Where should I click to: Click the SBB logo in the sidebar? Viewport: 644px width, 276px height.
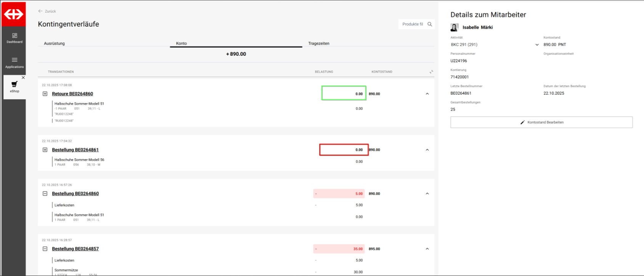click(x=14, y=14)
